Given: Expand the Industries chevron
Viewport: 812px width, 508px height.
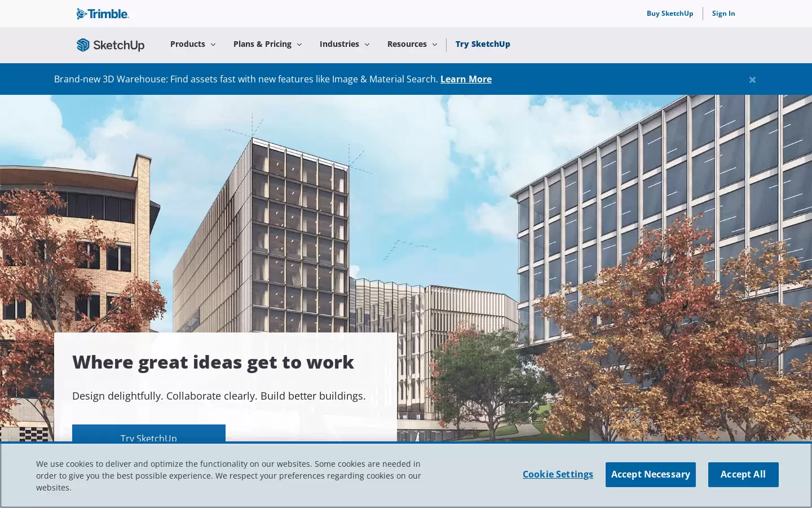Looking at the screenshot, I should [x=367, y=45].
